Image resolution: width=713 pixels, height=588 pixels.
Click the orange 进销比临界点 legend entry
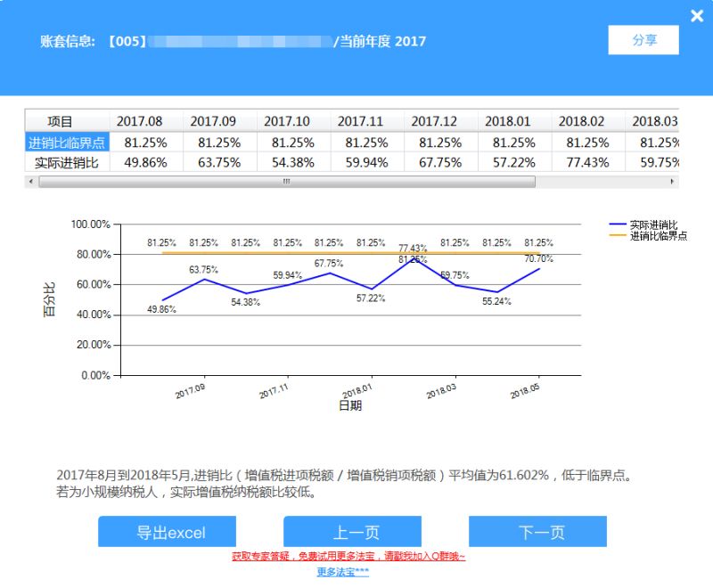648,235
